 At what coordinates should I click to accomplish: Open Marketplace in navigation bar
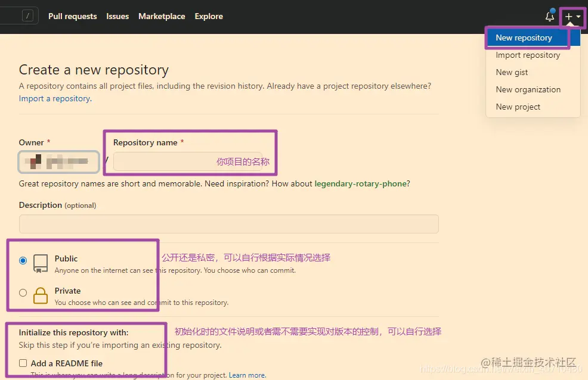(x=162, y=16)
